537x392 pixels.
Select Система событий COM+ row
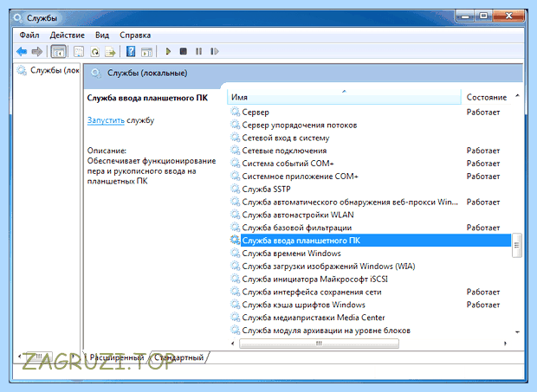[370, 164]
